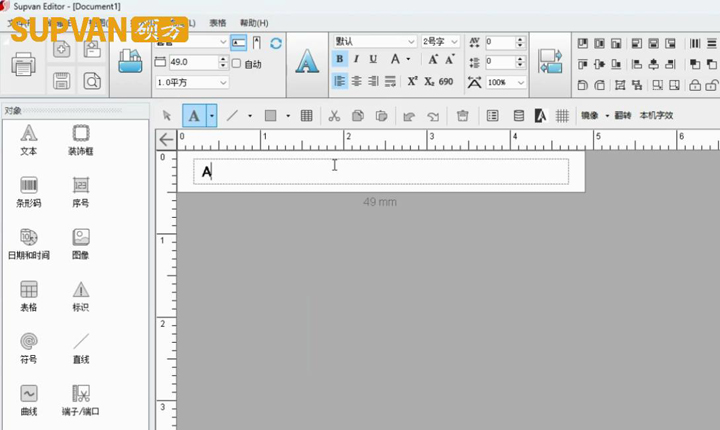
Task: Click the text box on the label canvas
Action: (380, 171)
